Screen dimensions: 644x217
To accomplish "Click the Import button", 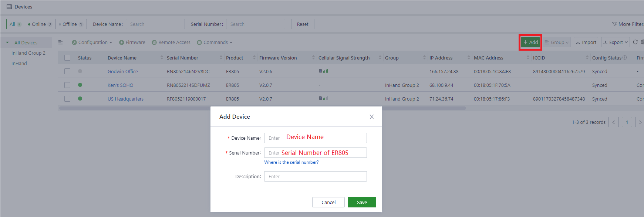I will point(586,43).
